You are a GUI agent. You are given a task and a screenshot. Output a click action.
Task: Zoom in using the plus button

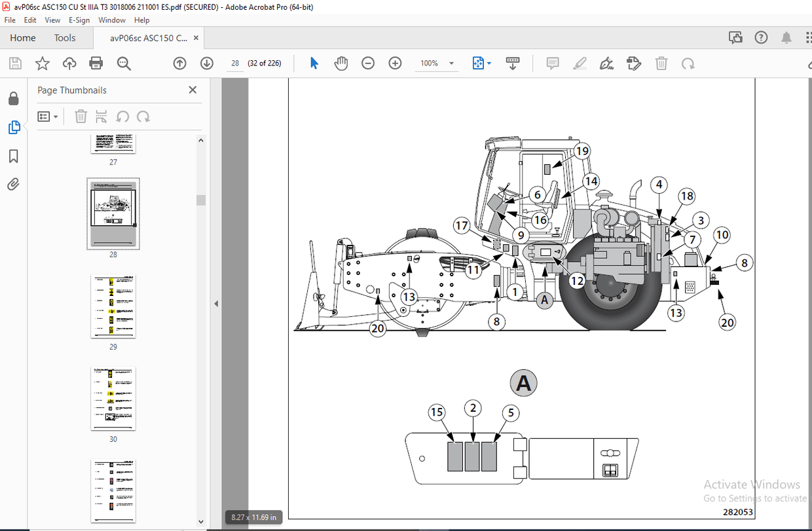pyautogui.click(x=394, y=63)
